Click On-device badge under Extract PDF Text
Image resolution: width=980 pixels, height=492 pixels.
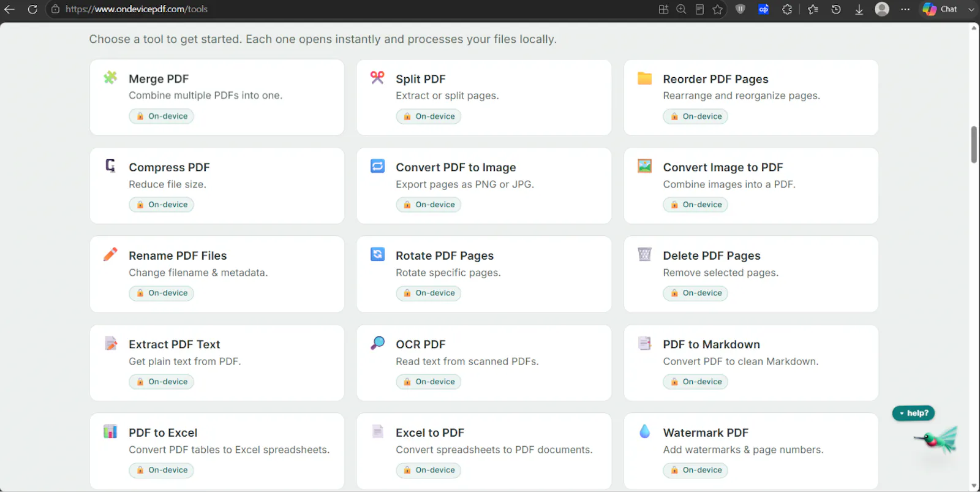pyautogui.click(x=161, y=382)
